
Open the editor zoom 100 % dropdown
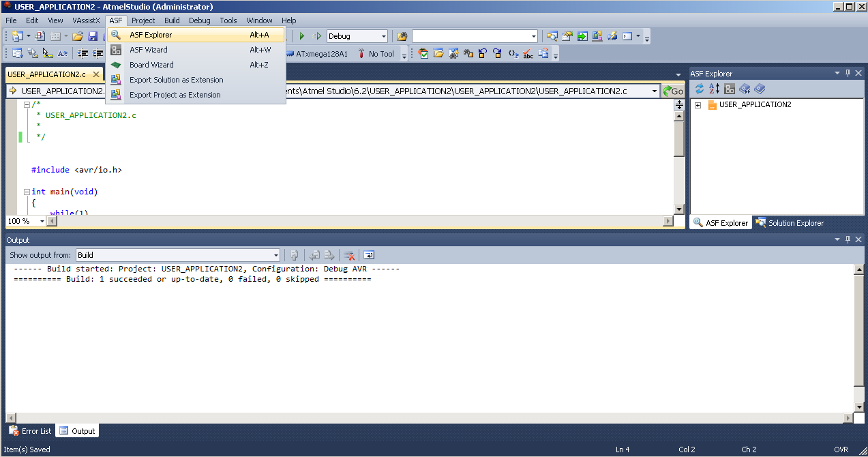(42, 221)
